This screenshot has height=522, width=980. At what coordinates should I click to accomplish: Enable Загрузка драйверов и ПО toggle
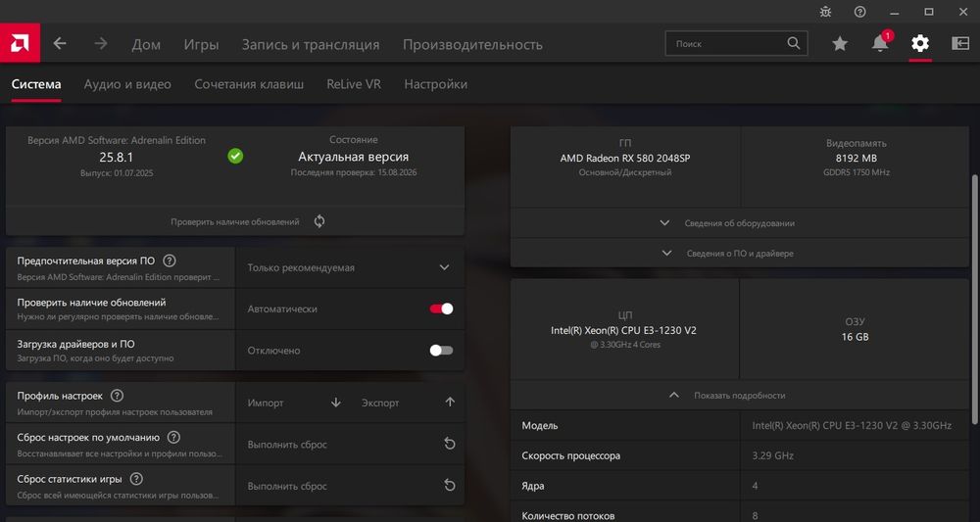(x=441, y=351)
